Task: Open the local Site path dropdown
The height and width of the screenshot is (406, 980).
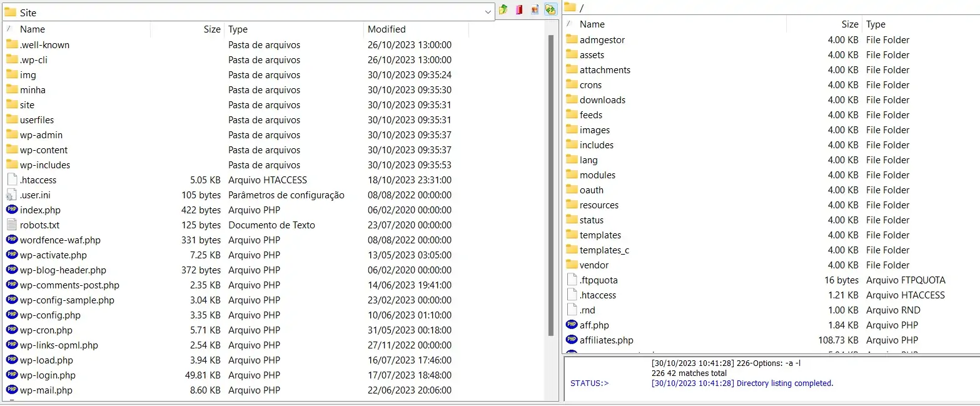Action: [x=488, y=13]
